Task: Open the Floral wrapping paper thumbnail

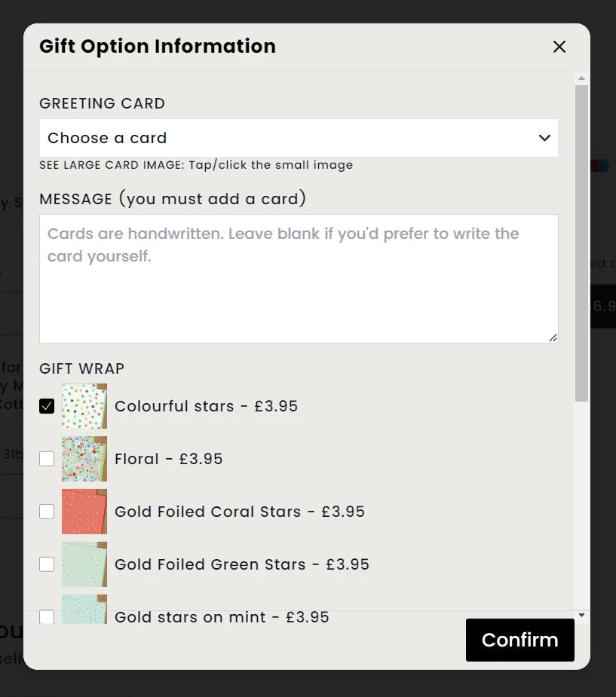Action: pyautogui.click(x=84, y=459)
